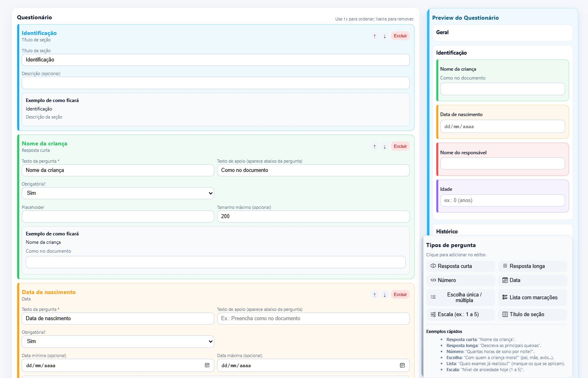This screenshot has height=378, width=588.
Task: Add Escolha única / múltipla question type
Action: click(460, 298)
